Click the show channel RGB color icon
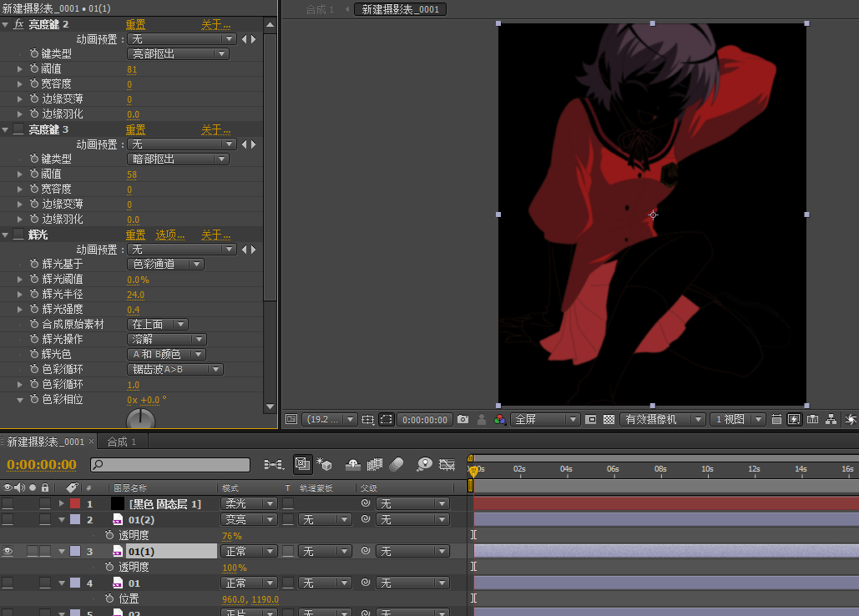Screen dimensions: 859x616 [x=499, y=419]
